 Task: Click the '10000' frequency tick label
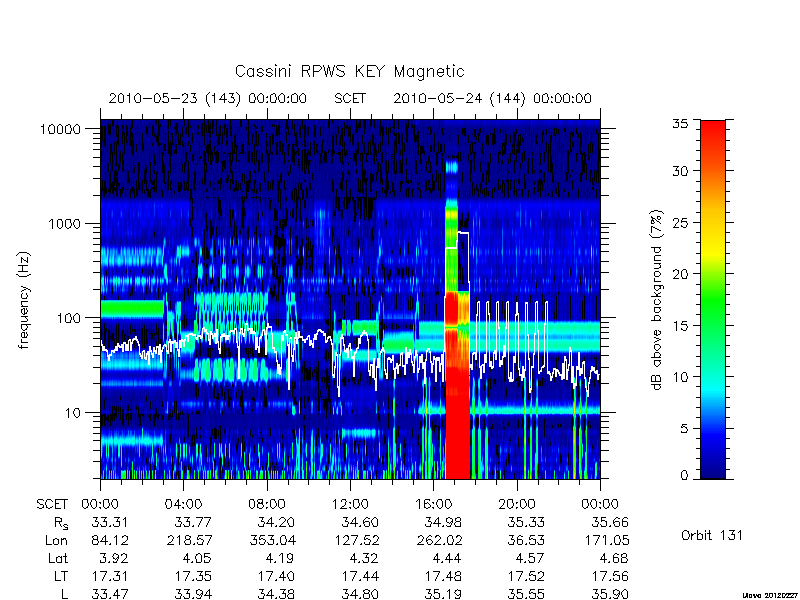tap(60, 130)
